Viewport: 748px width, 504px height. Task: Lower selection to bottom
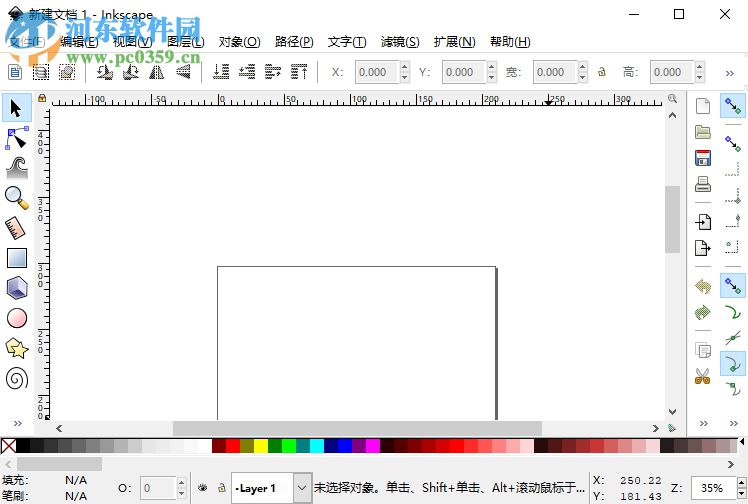point(221,72)
